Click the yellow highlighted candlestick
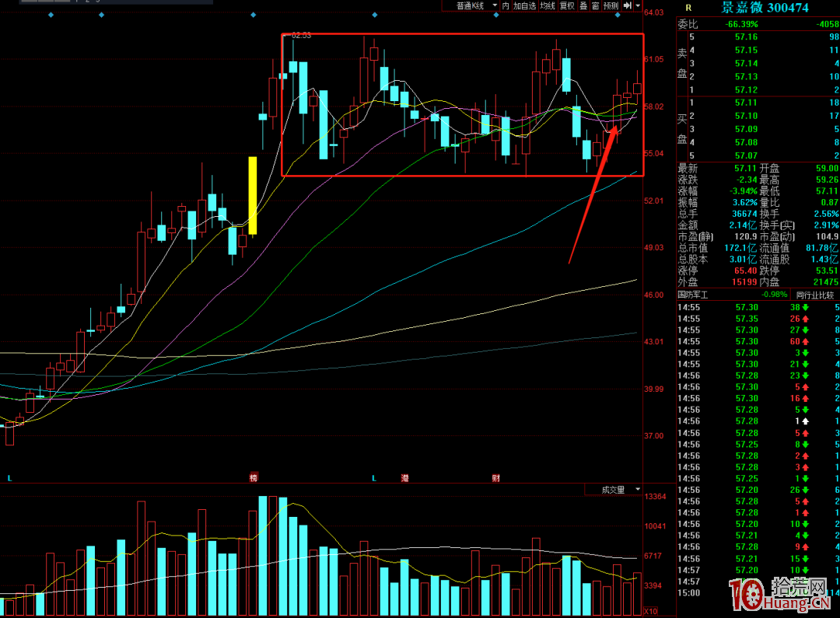This screenshot has width=840, height=618. [x=253, y=195]
